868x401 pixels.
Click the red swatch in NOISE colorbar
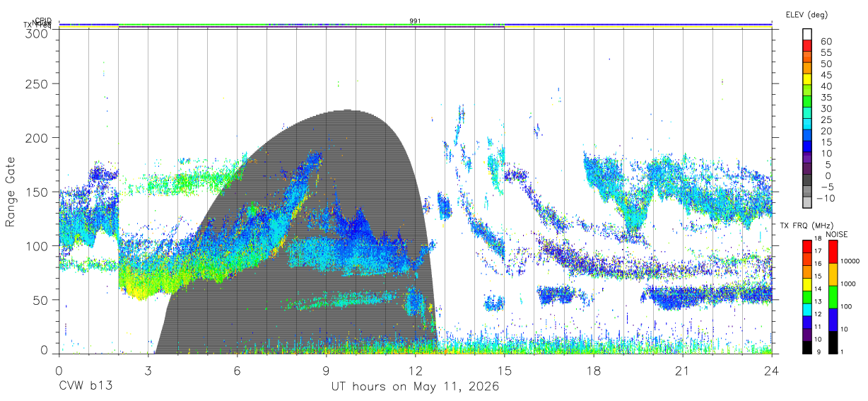click(833, 252)
